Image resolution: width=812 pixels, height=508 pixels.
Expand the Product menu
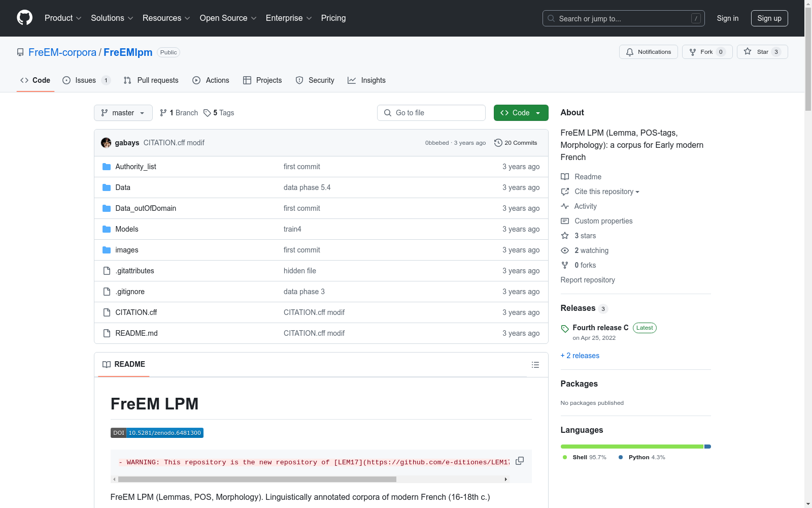(x=63, y=18)
